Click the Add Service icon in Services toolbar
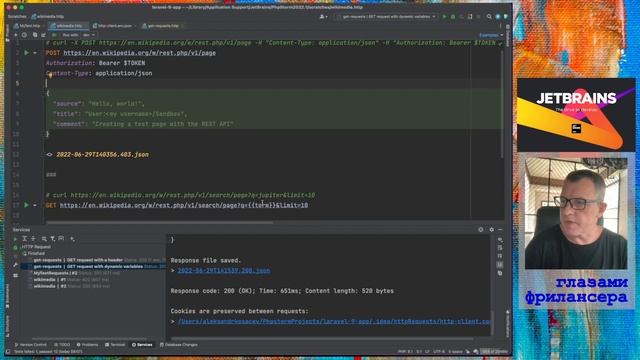Image resolution: width=640 pixels, height=360 pixels. point(72,239)
